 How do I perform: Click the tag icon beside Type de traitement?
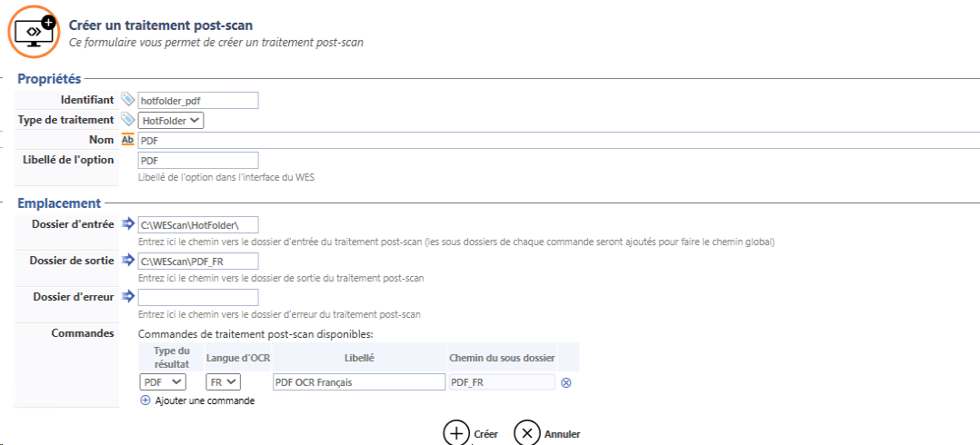[x=127, y=119]
